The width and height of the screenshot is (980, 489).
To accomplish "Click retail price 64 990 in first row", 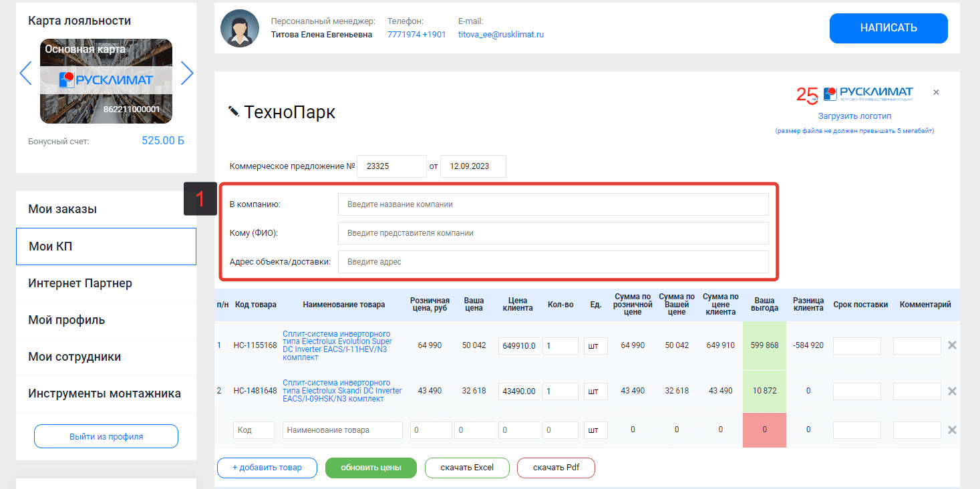I will [430, 345].
